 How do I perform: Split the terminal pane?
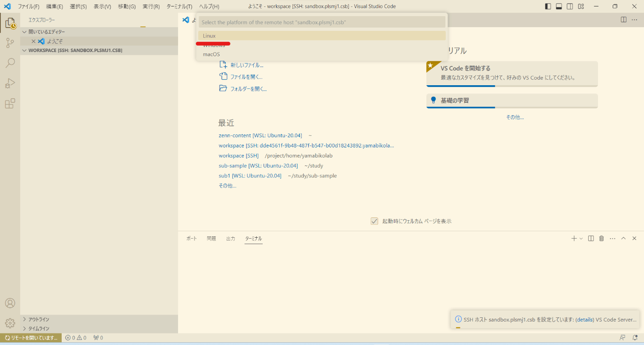(591, 238)
